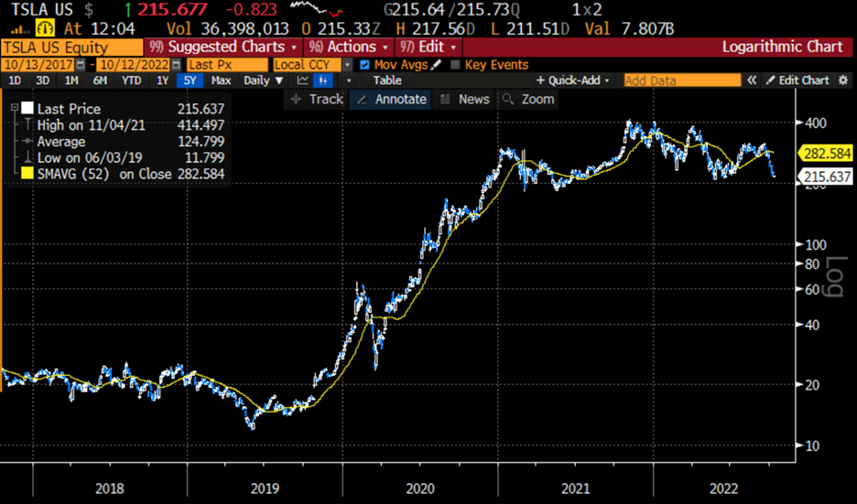This screenshot has width=857, height=504.
Task: Select the 5Y range tab
Action: 190,80
